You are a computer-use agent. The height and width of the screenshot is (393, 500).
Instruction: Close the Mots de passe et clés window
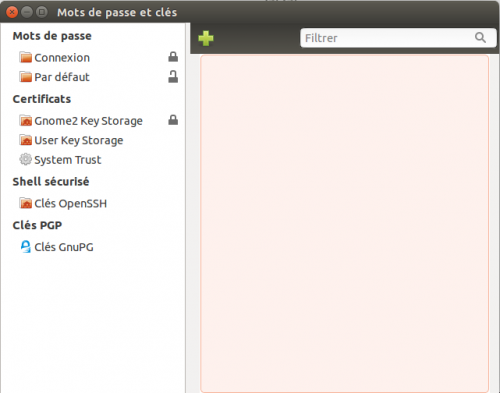(x=12, y=12)
